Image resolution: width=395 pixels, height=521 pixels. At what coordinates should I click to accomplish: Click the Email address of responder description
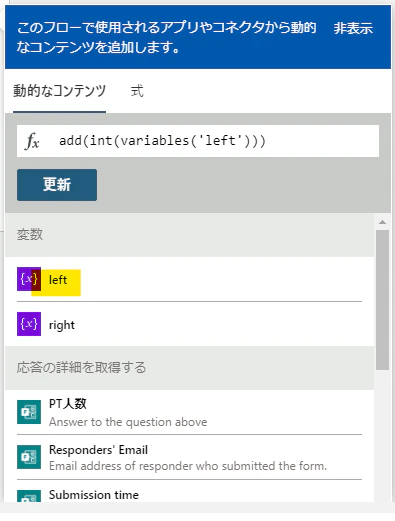(188, 466)
